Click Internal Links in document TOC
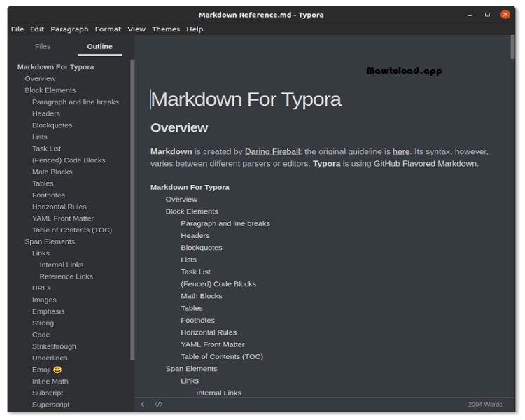This screenshot has width=525, height=420. pyautogui.click(x=218, y=393)
